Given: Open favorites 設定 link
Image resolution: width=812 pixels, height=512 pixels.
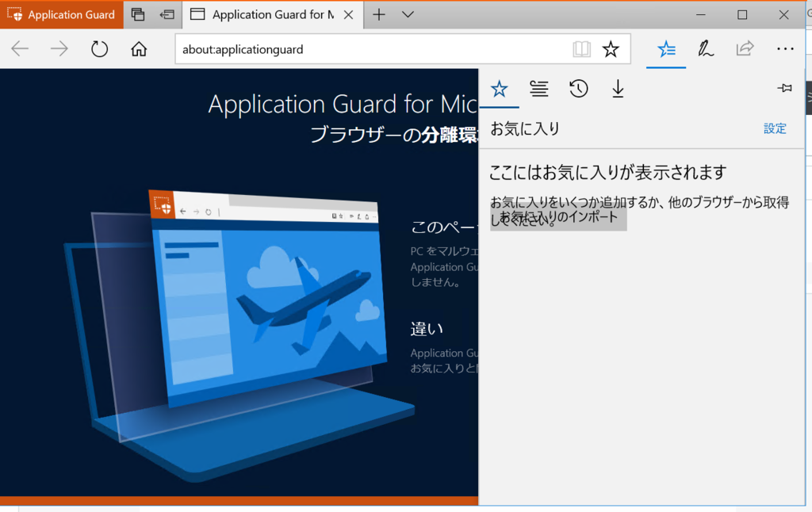Looking at the screenshot, I should pos(775,128).
